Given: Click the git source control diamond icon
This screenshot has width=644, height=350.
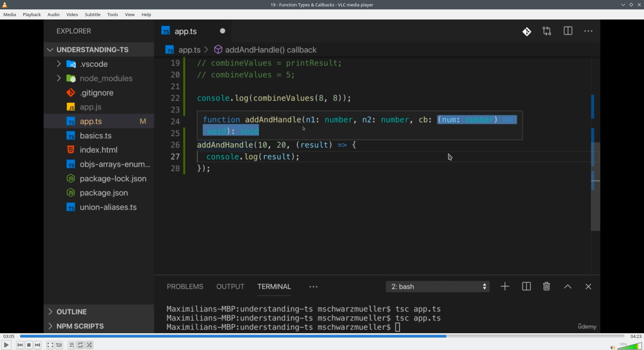Looking at the screenshot, I should (527, 32).
